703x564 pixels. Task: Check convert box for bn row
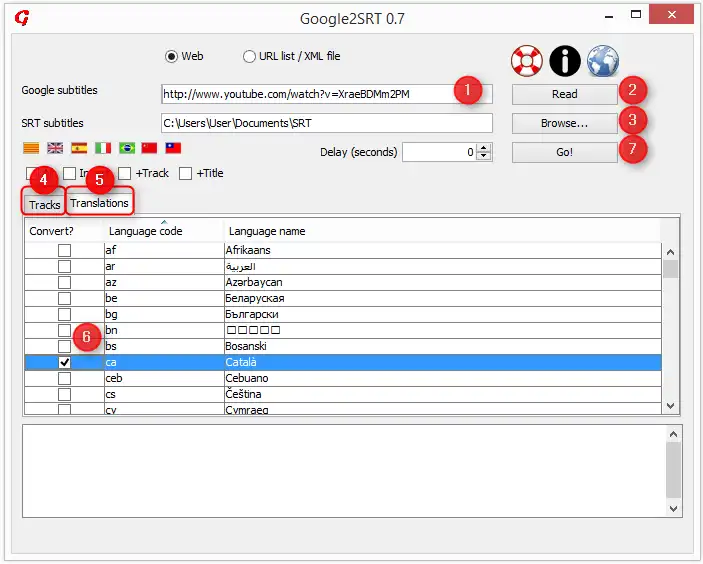point(65,330)
